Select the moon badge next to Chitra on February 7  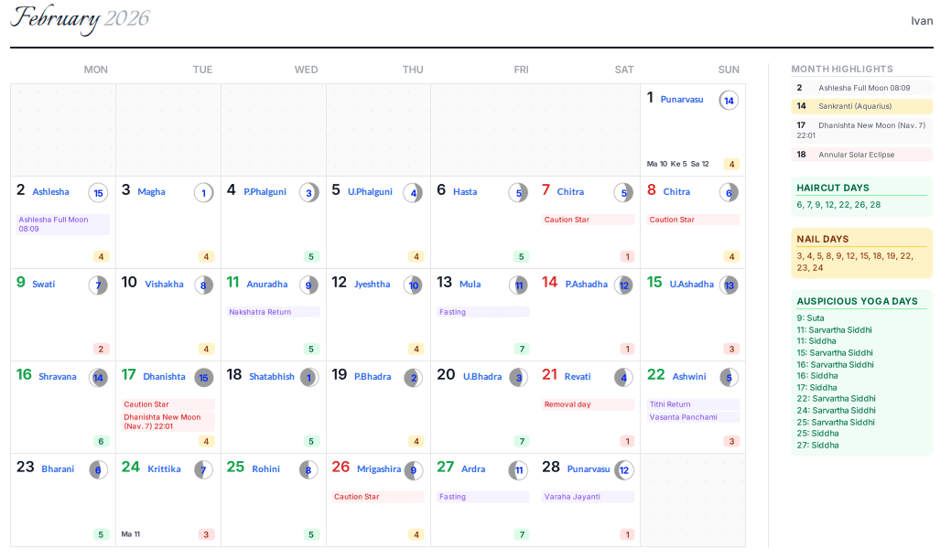coord(623,193)
